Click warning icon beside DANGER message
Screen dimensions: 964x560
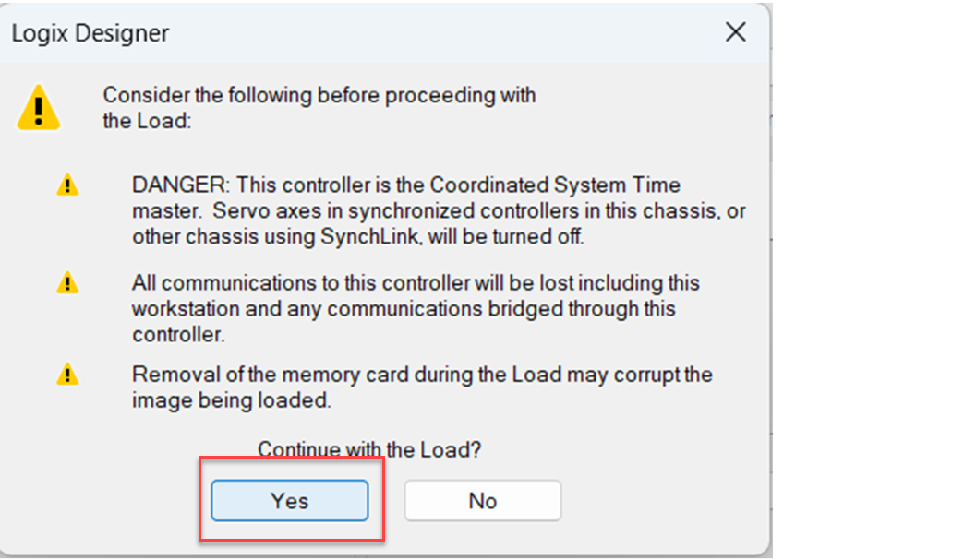pos(67,185)
